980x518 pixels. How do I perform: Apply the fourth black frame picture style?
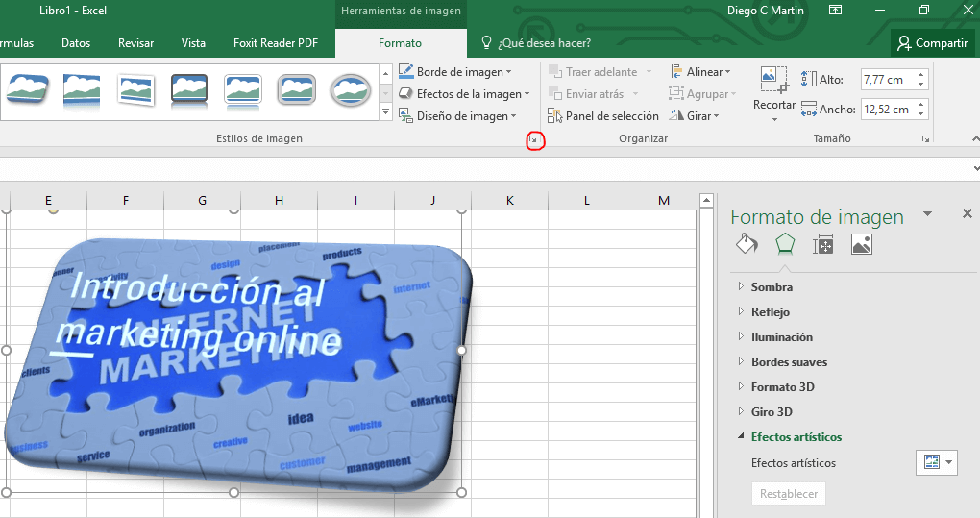pyautogui.click(x=188, y=90)
